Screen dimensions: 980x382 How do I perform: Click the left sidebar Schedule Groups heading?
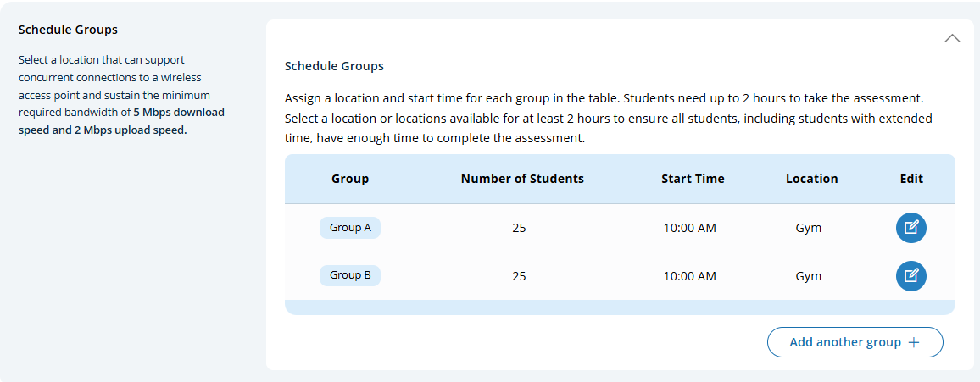point(68,30)
